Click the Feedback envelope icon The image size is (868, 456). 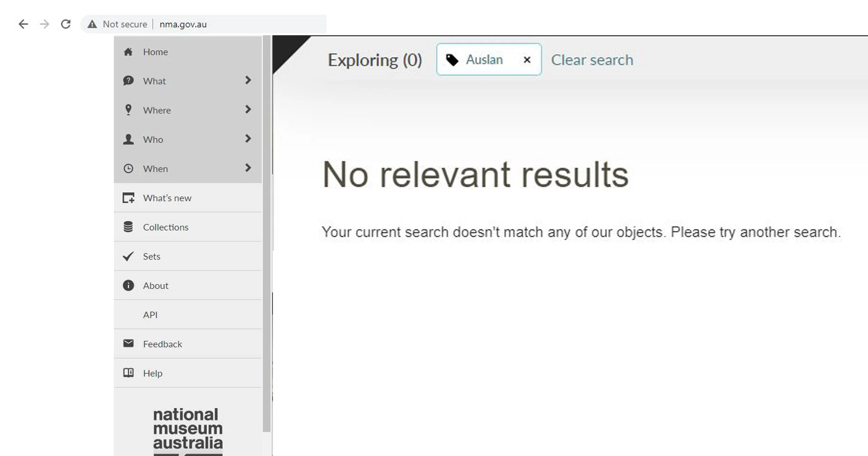point(128,344)
